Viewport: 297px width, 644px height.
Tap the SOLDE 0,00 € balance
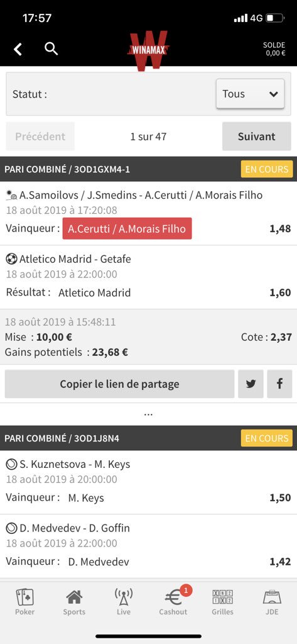(x=274, y=49)
